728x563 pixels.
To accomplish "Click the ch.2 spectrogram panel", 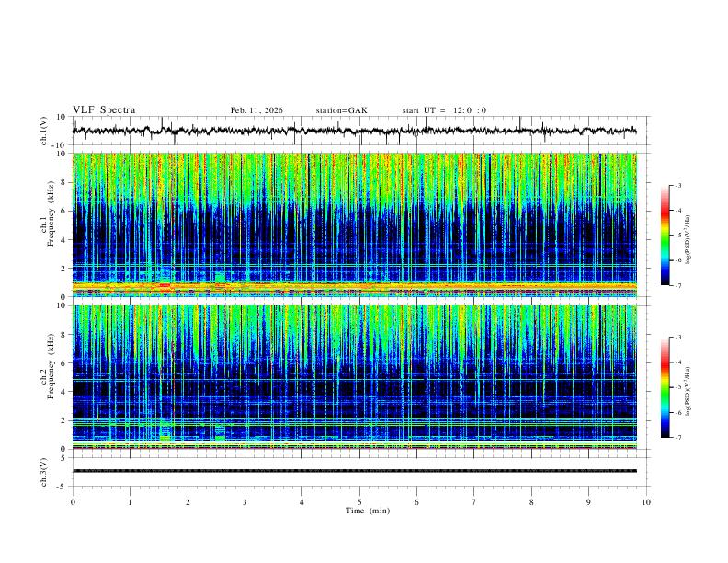I will click(x=354, y=377).
